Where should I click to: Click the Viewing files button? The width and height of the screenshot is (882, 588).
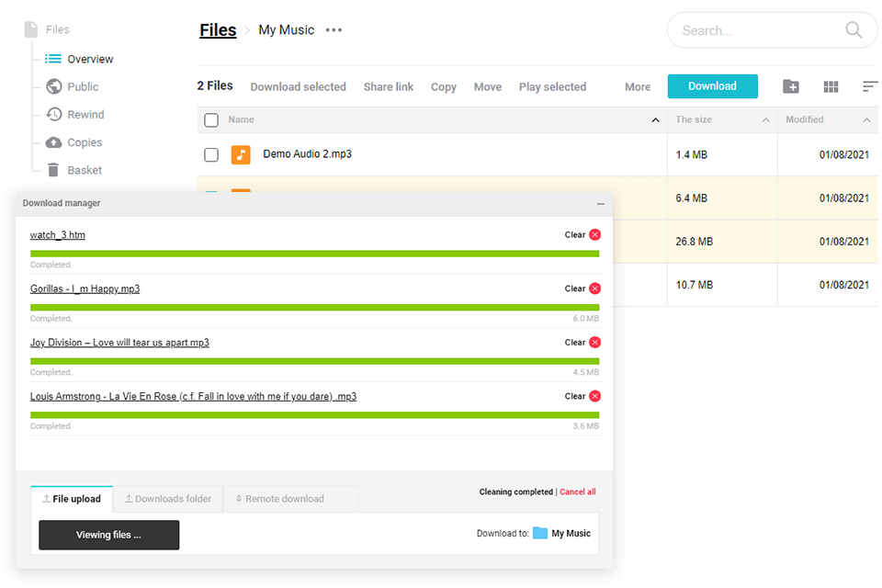pyautogui.click(x=108, y=535)
